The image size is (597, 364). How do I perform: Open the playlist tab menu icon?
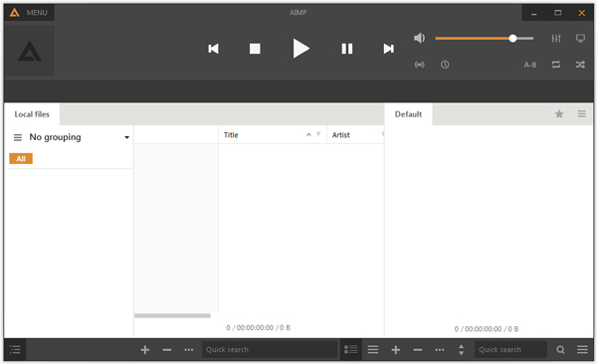click(x=581, y=113)
